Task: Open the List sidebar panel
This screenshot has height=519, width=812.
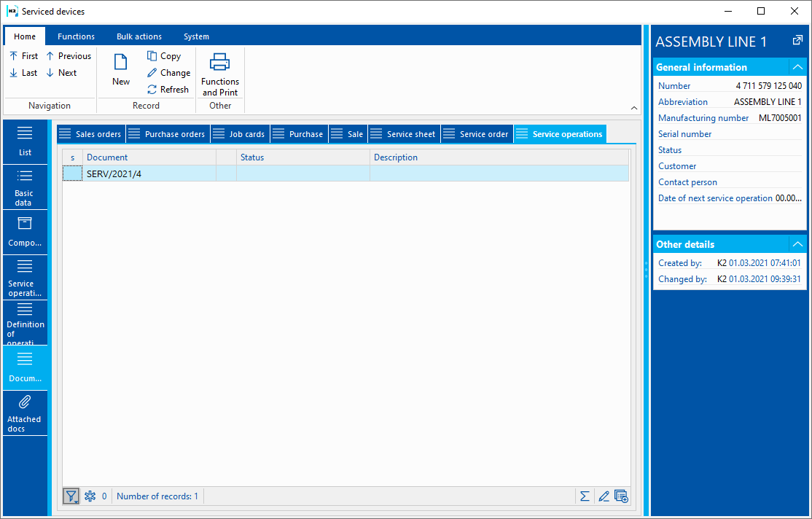Action: (x=25, y=142)
